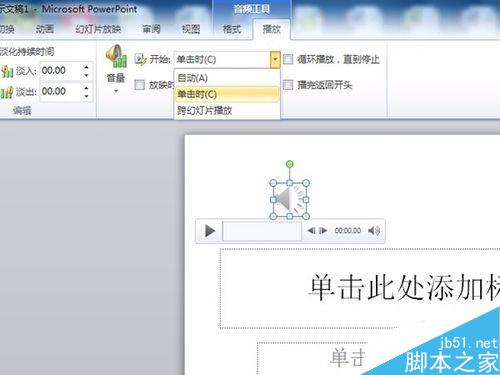500x375 pixels.
Task: Click the 编辑 group label
Action: [22, 110]
